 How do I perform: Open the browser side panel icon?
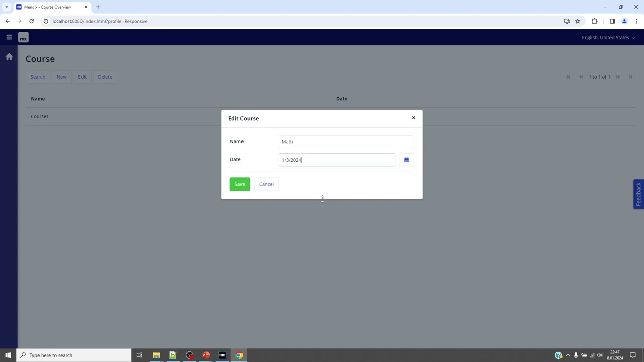pos(612,21)
